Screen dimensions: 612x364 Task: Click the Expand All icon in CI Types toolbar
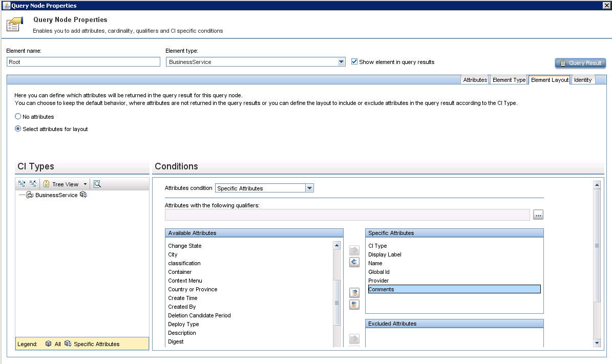(22, 184)
